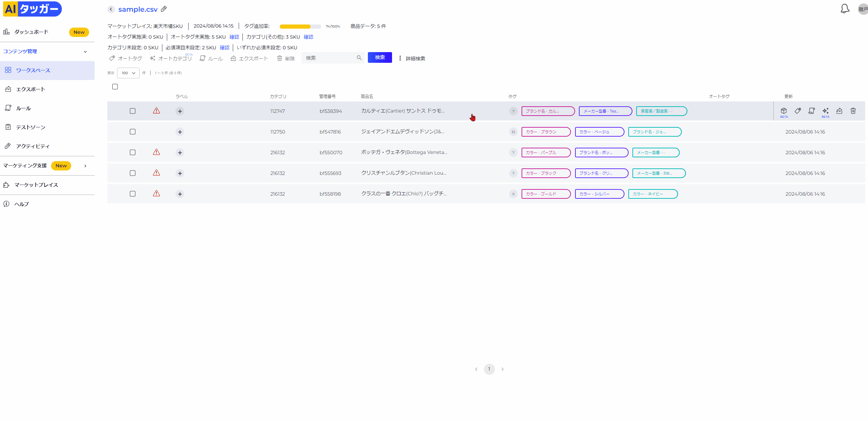
Task: Open the 100 items-per-page dropdown
Action: [128, 73]
